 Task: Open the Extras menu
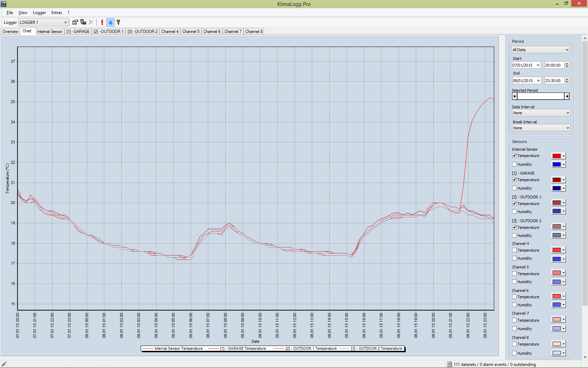coord(56,13)
